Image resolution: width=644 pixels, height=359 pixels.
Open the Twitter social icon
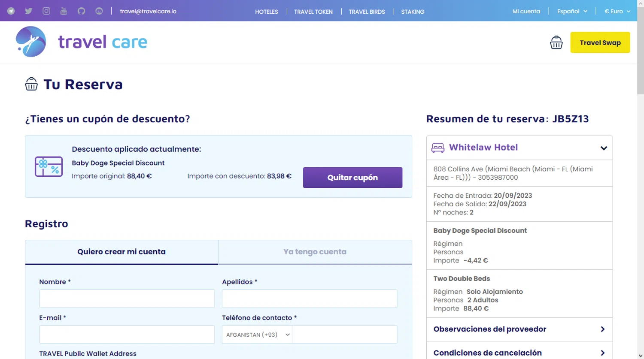[x=29, y=11]
